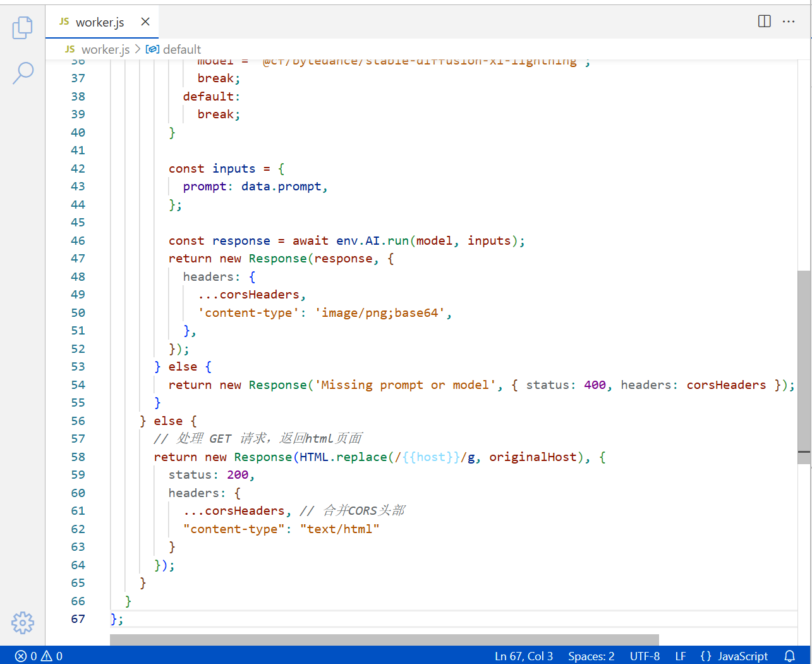812x664 pixels.
Task: Click line number 42
Action: (78, 169)
